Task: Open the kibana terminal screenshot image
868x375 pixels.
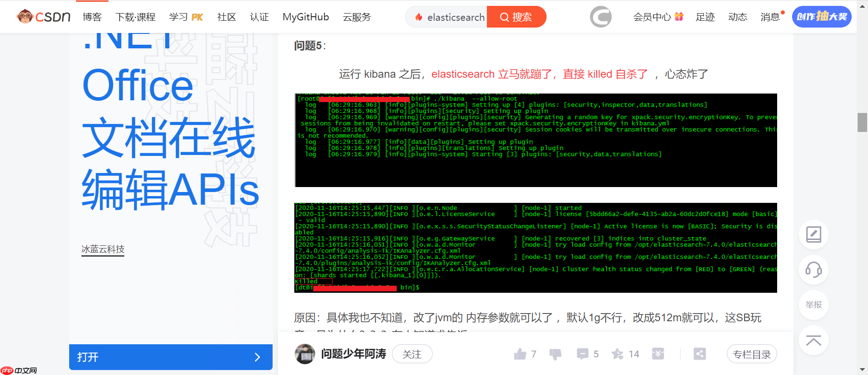Action: (536, 140)
